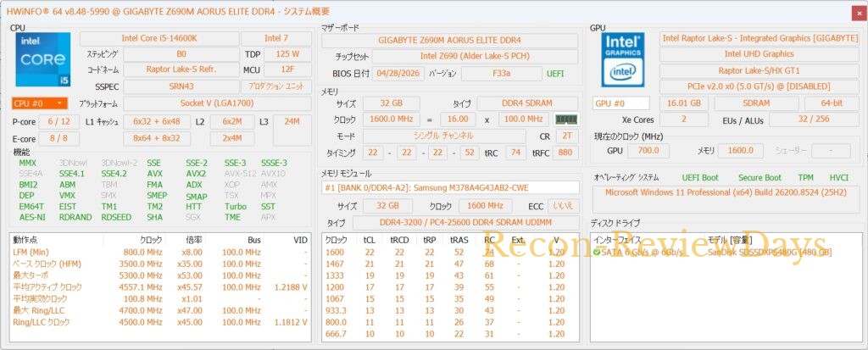Click the Turbo feature flag
This screenshot has height=350, width=868.
[x=236, y=207]
